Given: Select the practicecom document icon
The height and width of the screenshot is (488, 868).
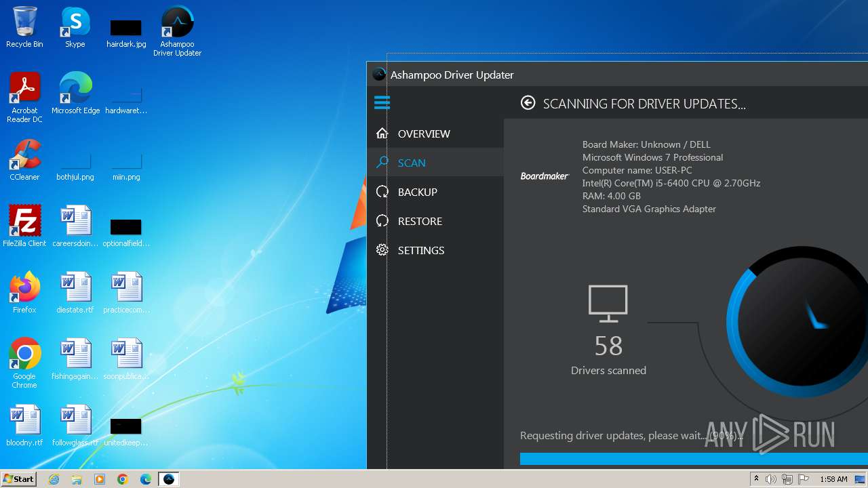Looking at the screenshot, I should pos(126,293).
